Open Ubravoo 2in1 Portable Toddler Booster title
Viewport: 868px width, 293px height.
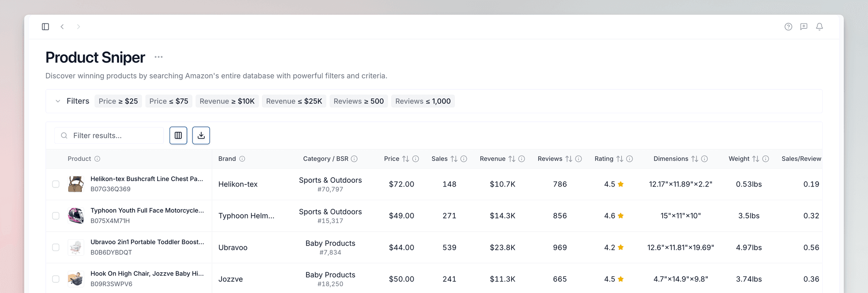pyautogui.click(x=147, y=242)
